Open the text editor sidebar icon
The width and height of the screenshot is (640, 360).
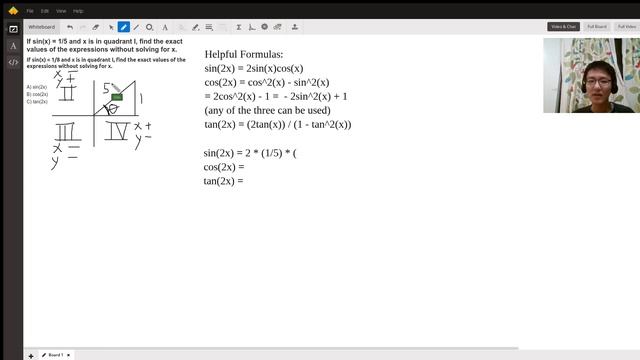coord(13,46)
